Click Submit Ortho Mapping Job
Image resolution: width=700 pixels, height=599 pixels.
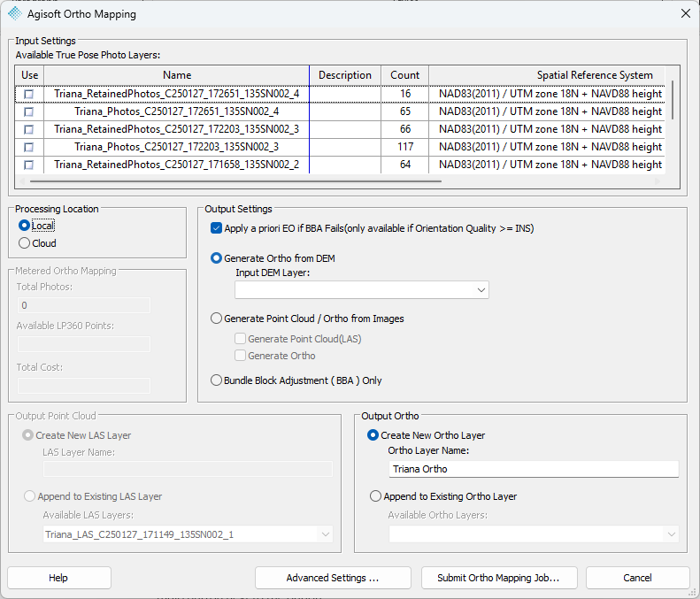[x=499, y=578]
